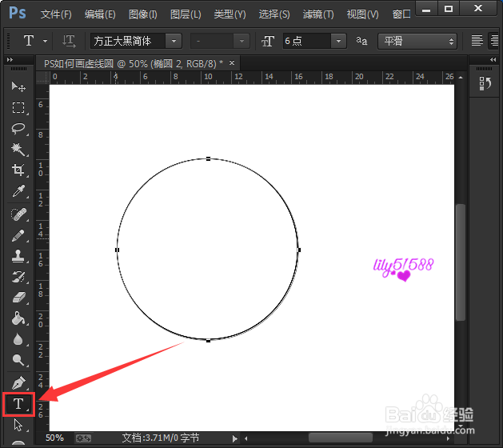Image resolution: width=503 pixels, height=448 pixels.
Task: Minimize the Photoshop window
Action: (x=426, y=9)
